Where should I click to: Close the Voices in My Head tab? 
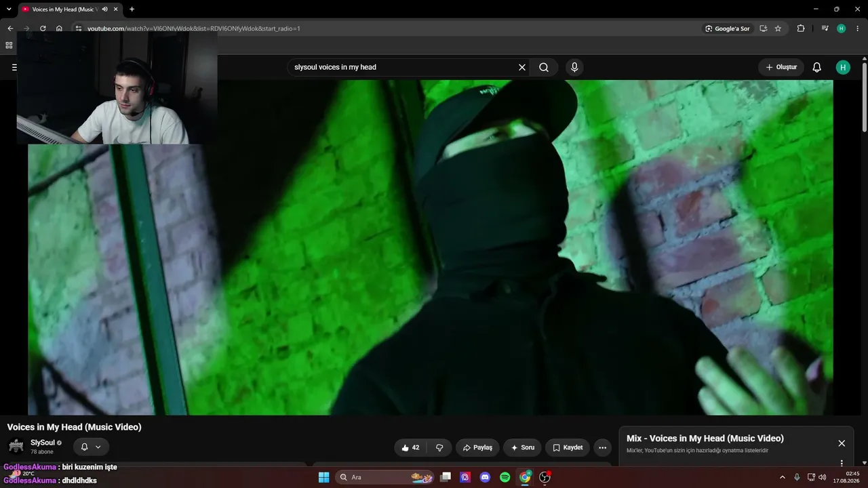pyautogui.click(x=117, y=9)
